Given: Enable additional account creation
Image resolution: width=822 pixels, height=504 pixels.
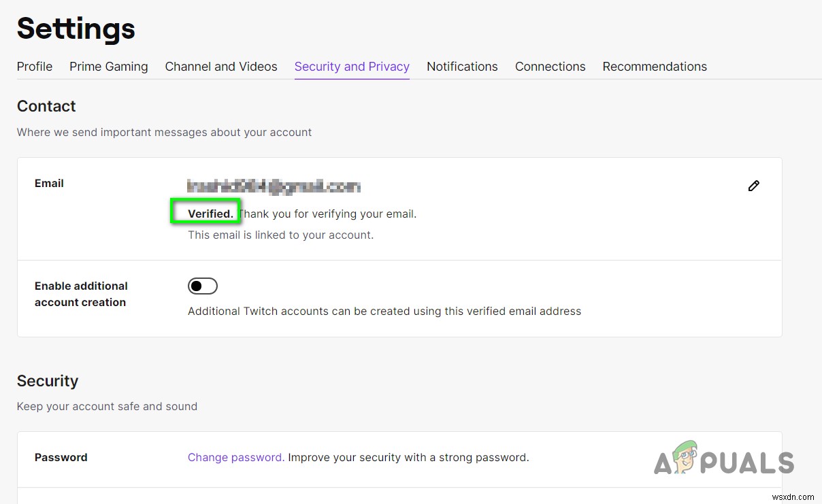Looking at the screenshot, I should (202, 286).
